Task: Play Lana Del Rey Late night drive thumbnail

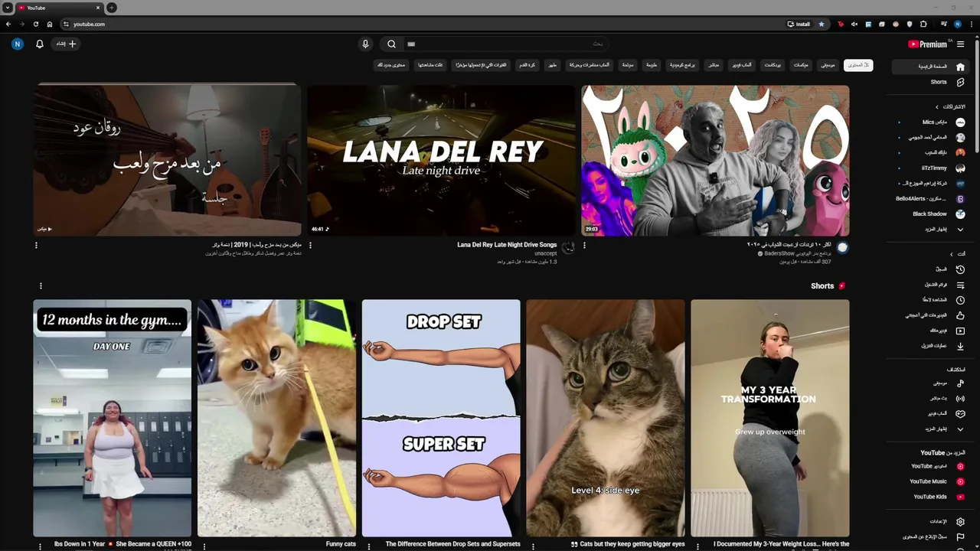Action: click(x=441, y=160)
